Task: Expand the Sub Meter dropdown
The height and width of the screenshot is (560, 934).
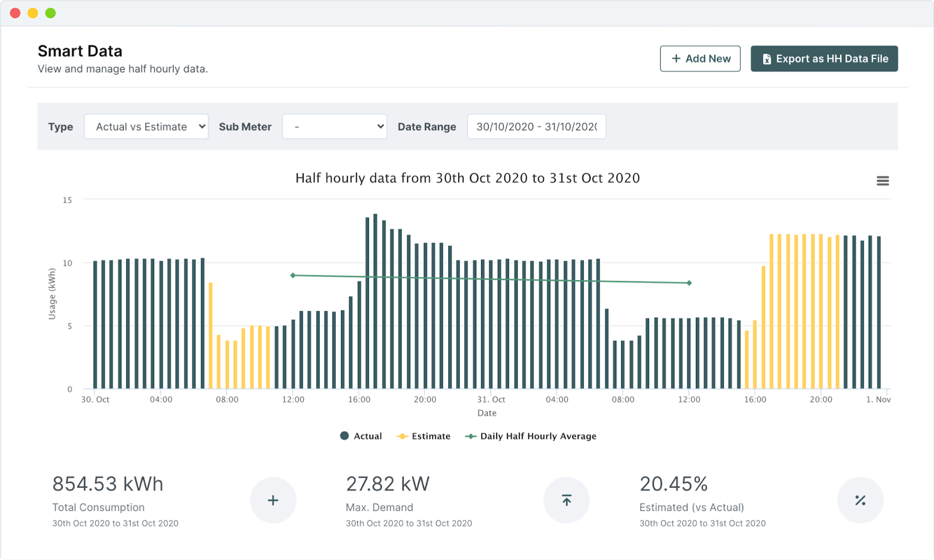Action: [334, 127]
